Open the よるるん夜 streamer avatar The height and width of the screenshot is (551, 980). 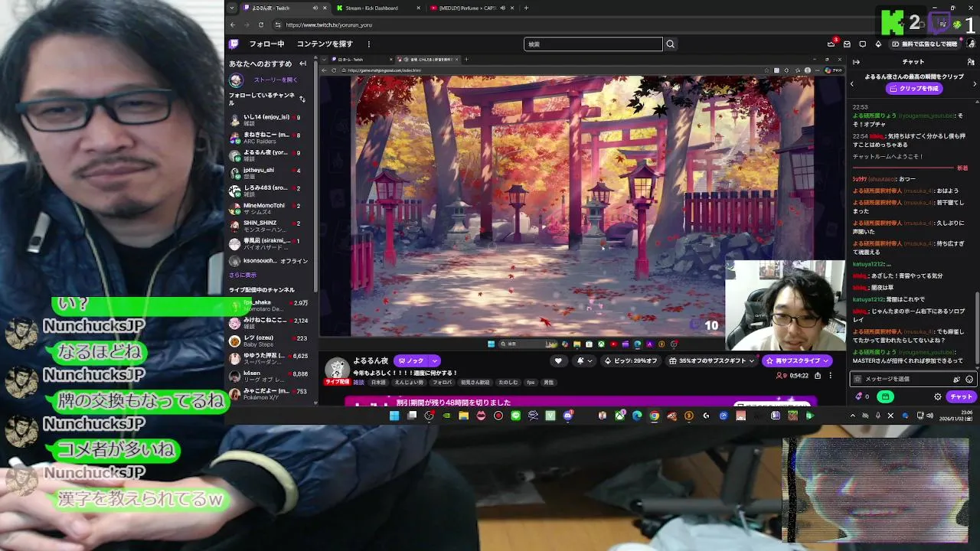[336, 368]
